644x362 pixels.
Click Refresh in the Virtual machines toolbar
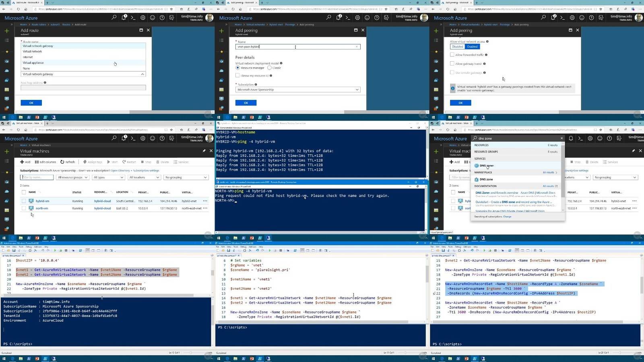tap(68, 162)
